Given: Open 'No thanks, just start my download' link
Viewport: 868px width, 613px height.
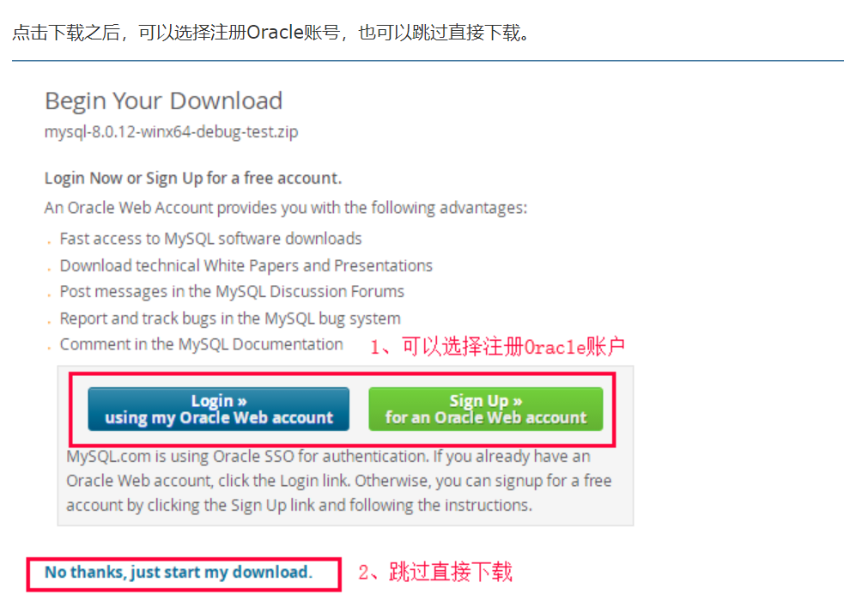Looking at the screenshot, I should point(179,572).
